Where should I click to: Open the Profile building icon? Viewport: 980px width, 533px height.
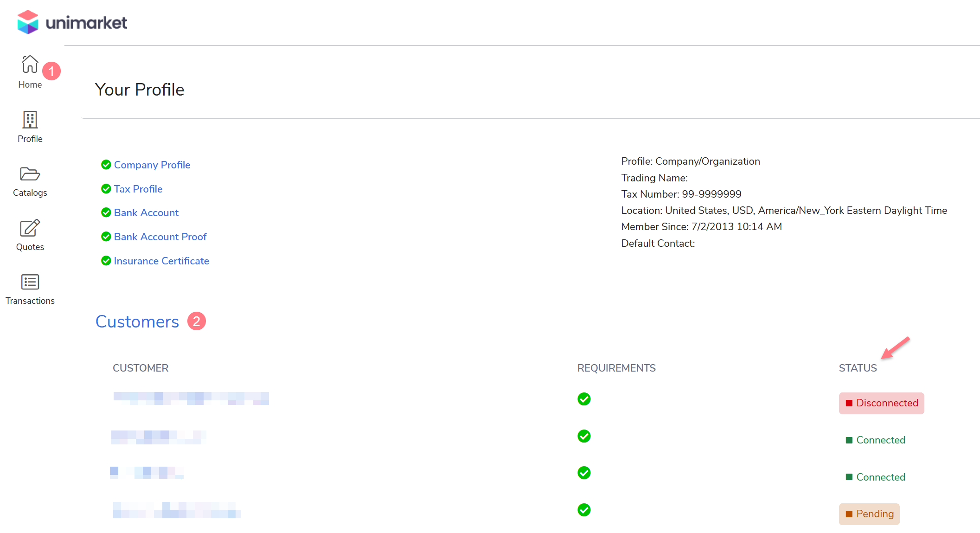(x=30, y=120)
